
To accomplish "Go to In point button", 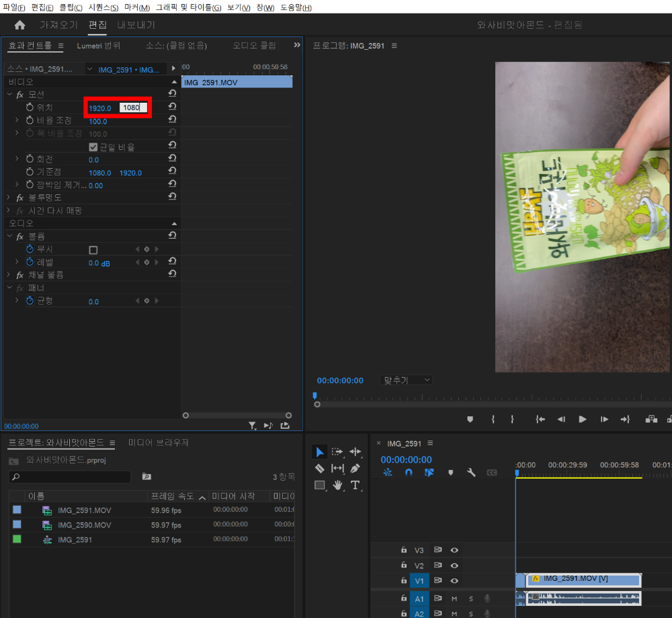I will coord(540,420).
